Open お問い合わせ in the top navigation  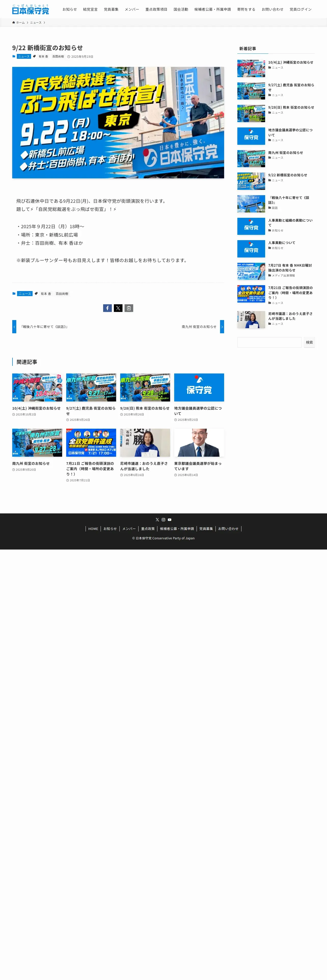272,9
